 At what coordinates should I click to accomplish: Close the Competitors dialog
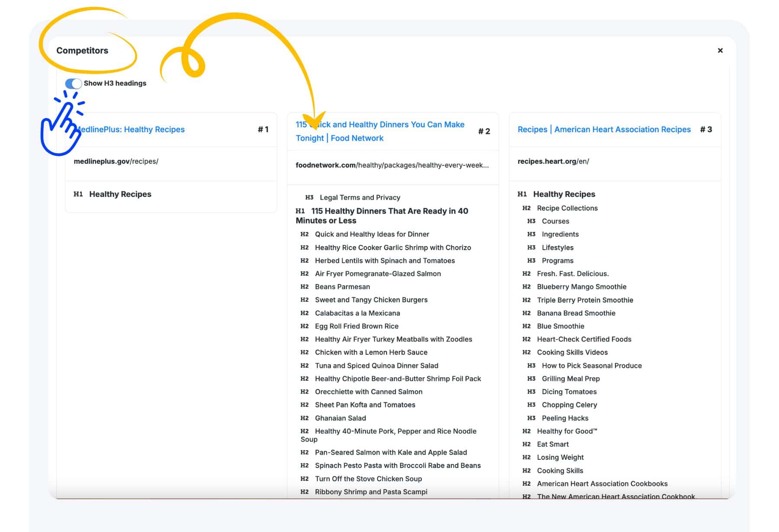(720, 51)
